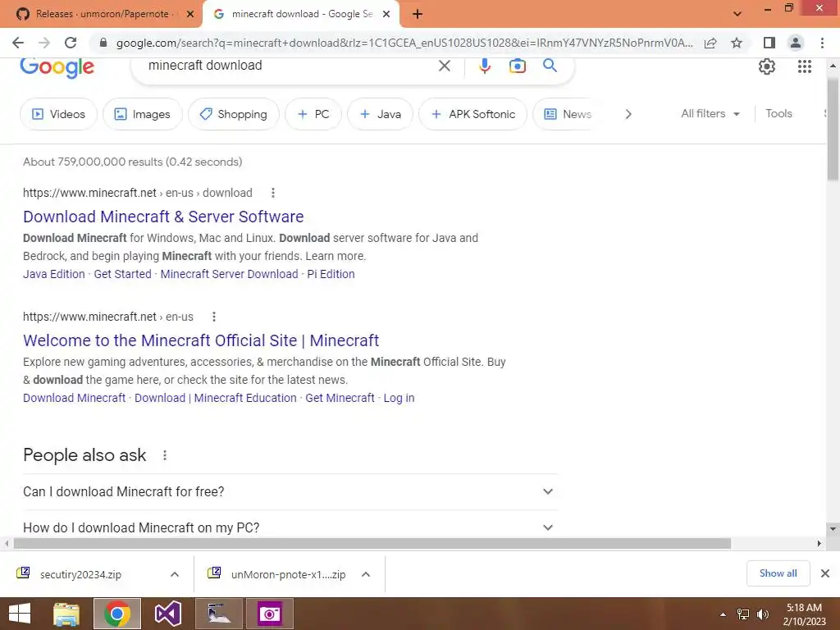Add APK Softonic to the search
Viewport: 840px width, 630px height.
[473, 114]
